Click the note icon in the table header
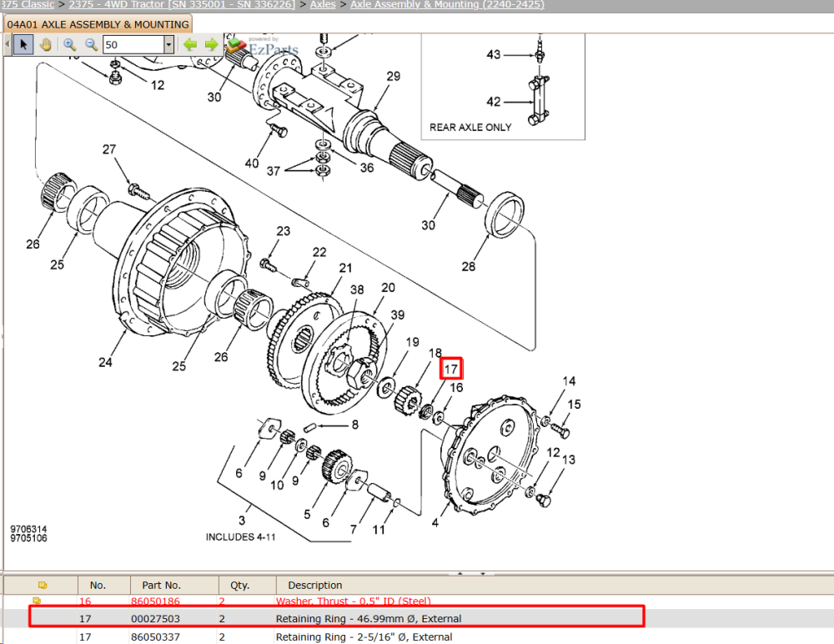Image resolution: width=834 pixels, height=644 pixels. [x=43, y=585]
